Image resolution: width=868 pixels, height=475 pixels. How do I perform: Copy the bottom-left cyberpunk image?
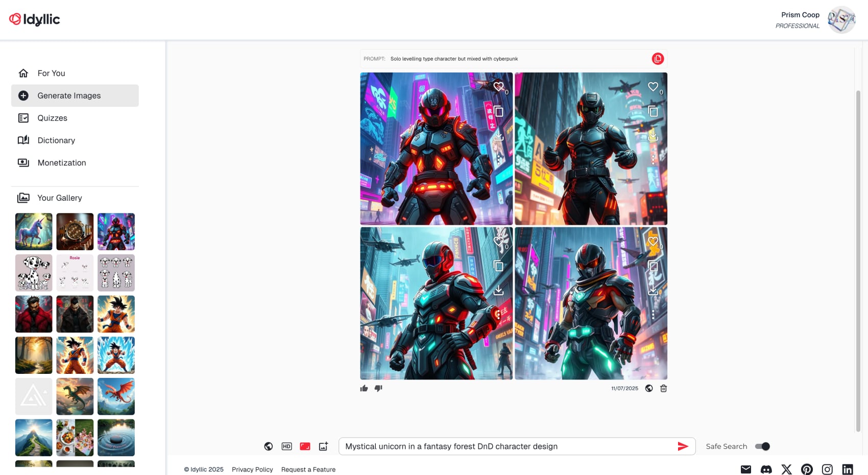(x=498, y=266)
